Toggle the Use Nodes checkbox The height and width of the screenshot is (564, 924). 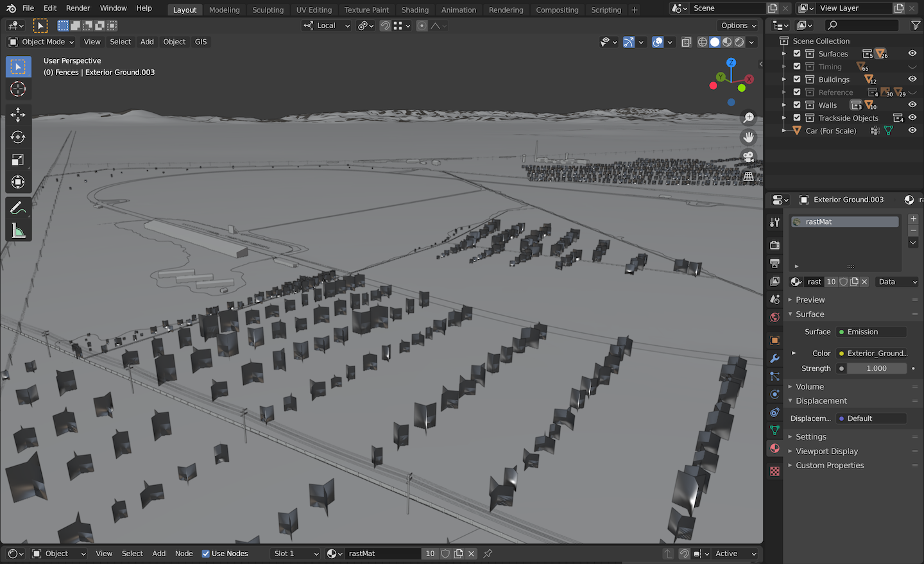205,554
